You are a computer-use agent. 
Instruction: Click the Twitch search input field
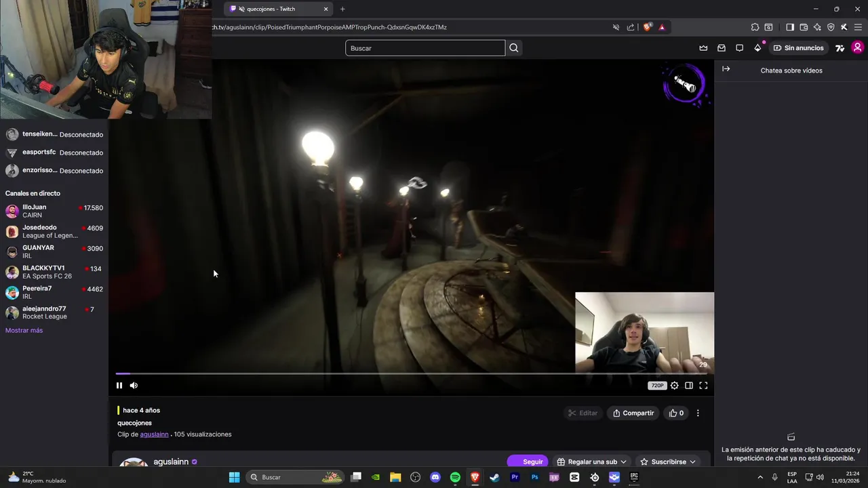click(425, 48)
